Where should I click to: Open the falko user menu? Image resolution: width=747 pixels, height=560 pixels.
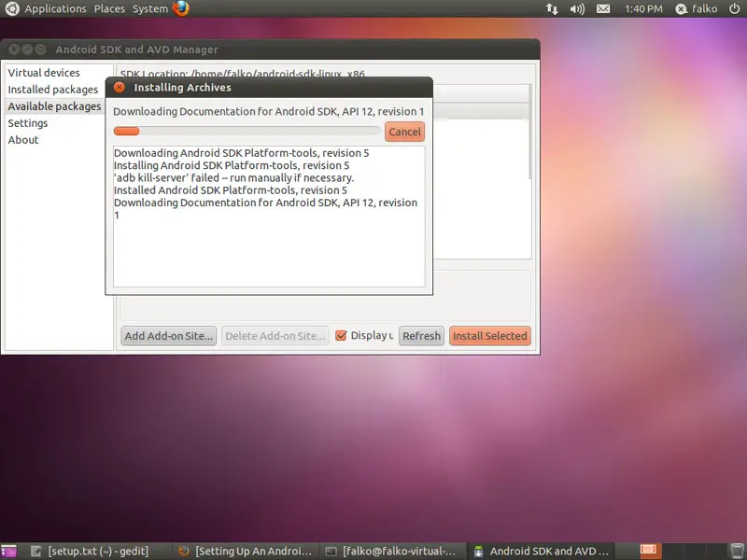[x=697, y=8]
